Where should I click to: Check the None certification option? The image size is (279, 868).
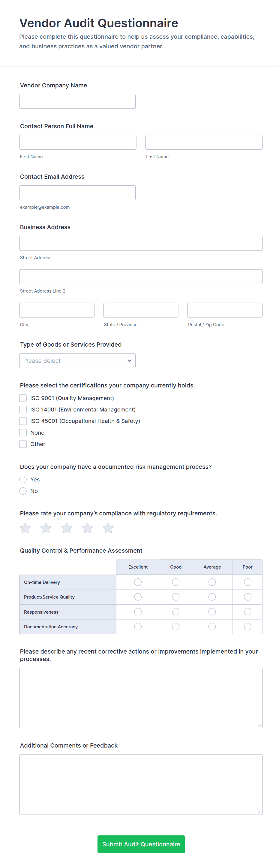(23, 433)
